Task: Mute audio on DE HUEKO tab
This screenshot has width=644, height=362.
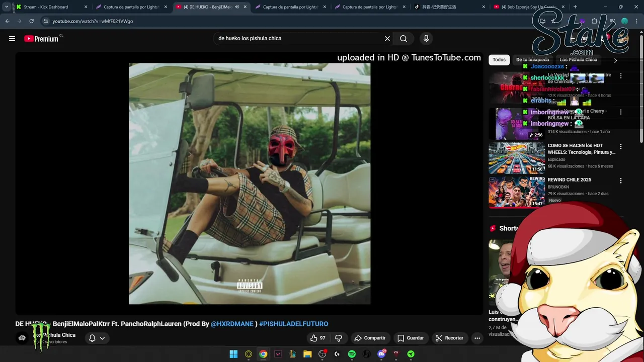Action: point(237,7)
